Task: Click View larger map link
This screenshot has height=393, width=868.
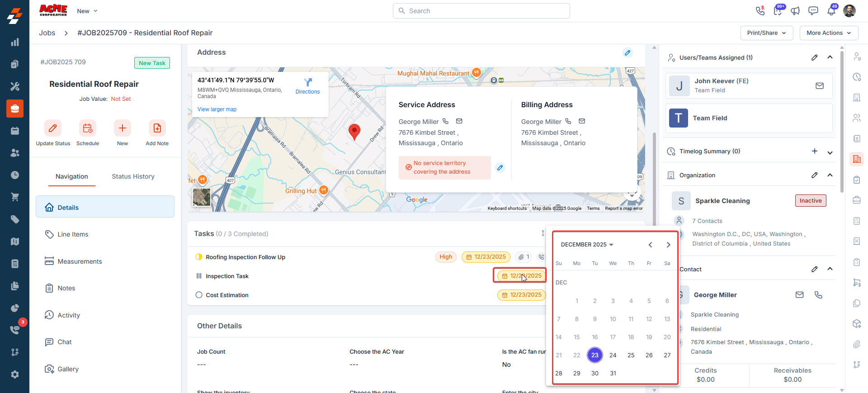Action: pyautogui.click(x=217, y=109)
